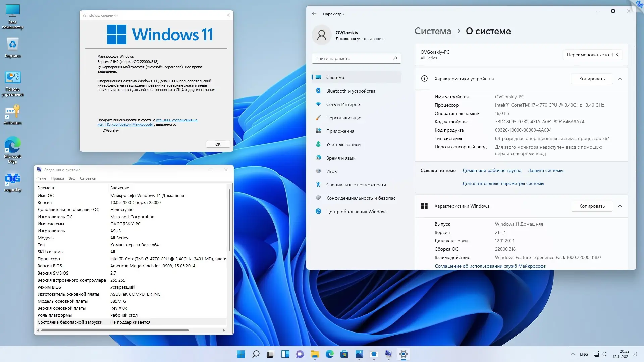The image size is (644, 362).
Task: Open Сеть и Интернет settings
Action: [344, 104]
